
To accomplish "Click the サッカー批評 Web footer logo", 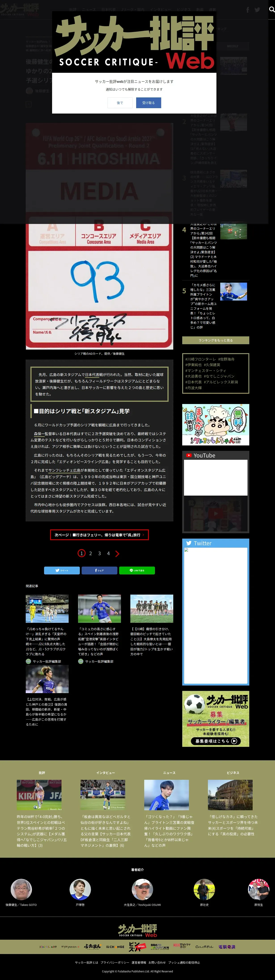I will click(137, 930).
